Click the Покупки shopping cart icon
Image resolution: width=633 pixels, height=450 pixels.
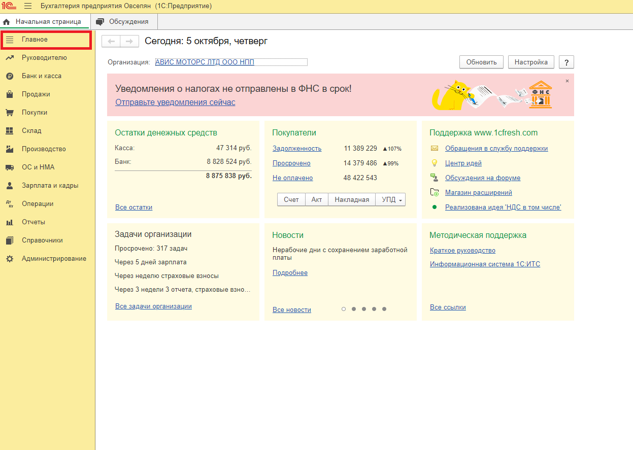[10, 112]
